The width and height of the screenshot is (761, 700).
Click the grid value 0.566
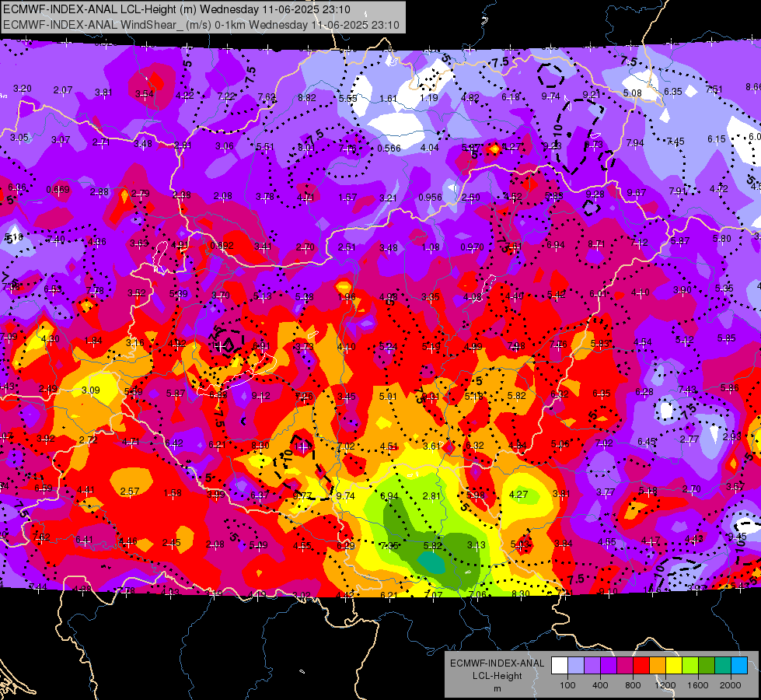[x=389, y=148]
